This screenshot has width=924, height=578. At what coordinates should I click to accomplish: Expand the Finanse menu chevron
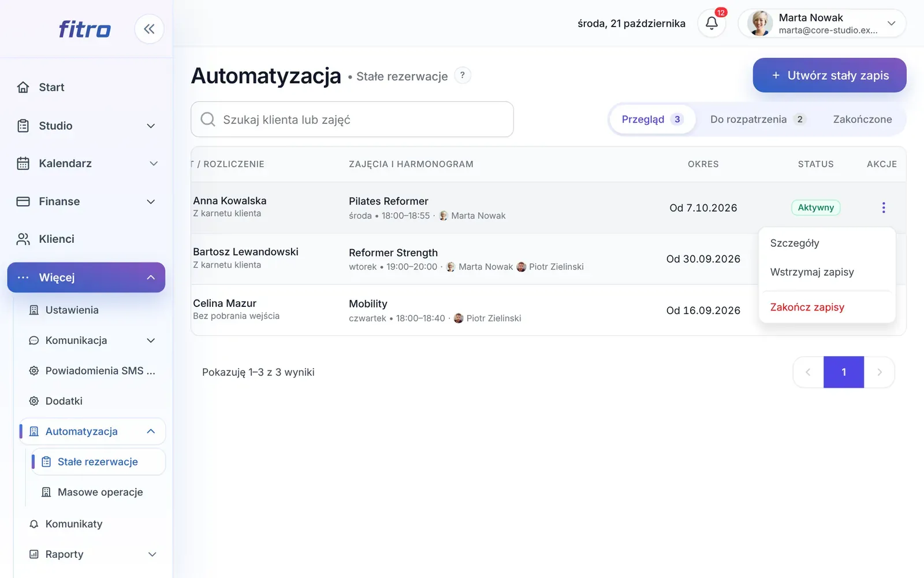pyautogui.click(x=151, y=202)
